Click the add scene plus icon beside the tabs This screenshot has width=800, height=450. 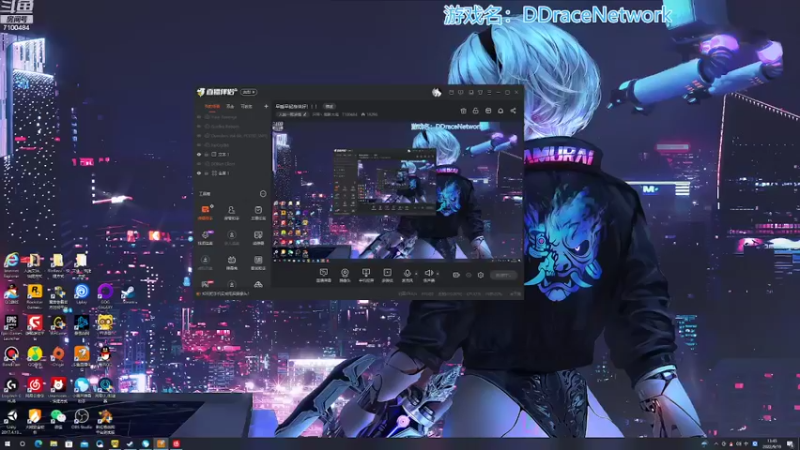pyautogui.click(x=266, y=106)
